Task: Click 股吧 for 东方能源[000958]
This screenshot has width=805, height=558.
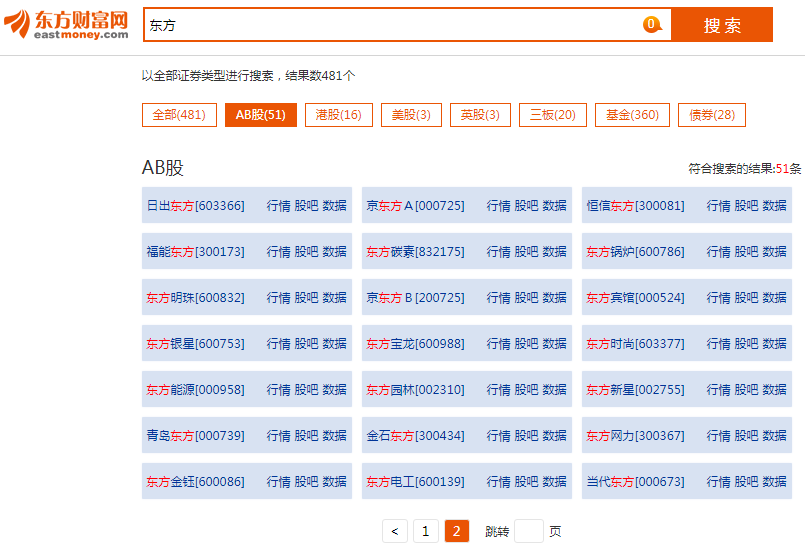Action: pos(307,390)
